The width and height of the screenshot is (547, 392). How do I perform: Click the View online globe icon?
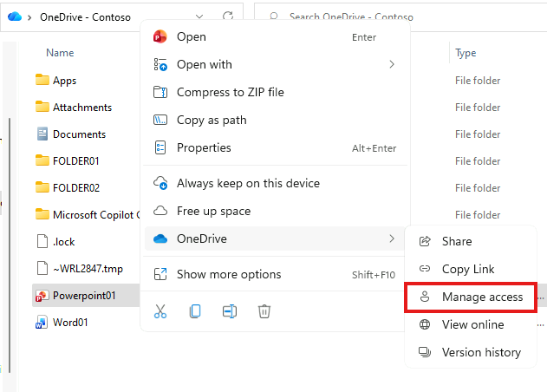(x=425, y=324)
